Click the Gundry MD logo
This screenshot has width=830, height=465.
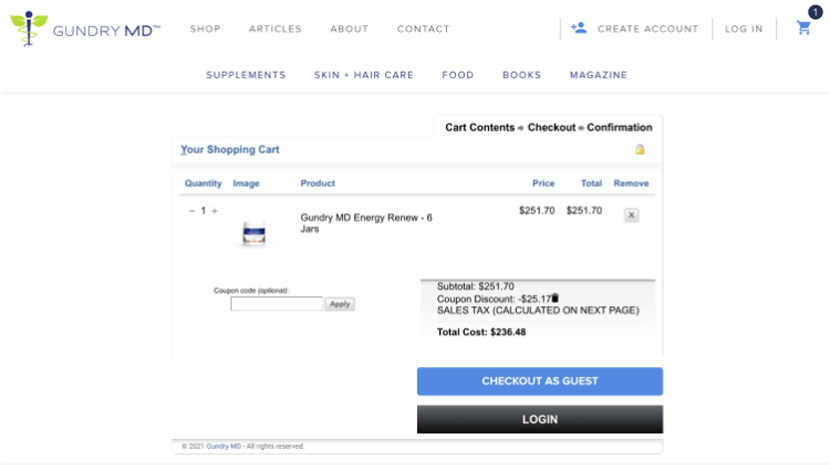tap(85, 29)
